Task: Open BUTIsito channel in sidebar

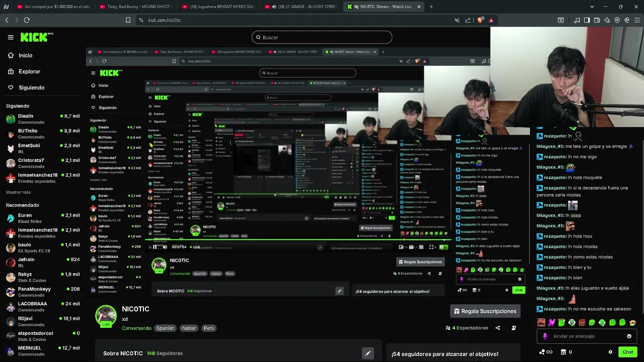Action: [43, 134]
